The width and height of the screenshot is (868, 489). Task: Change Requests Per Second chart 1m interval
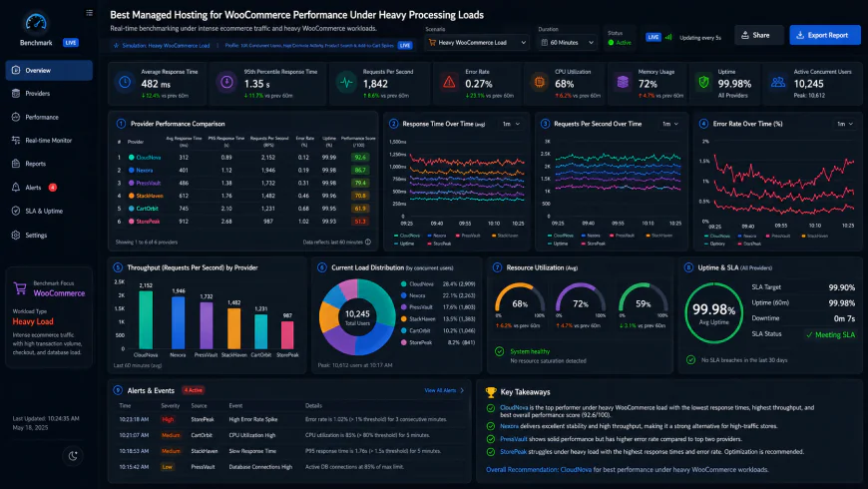[x=670, y=124]
